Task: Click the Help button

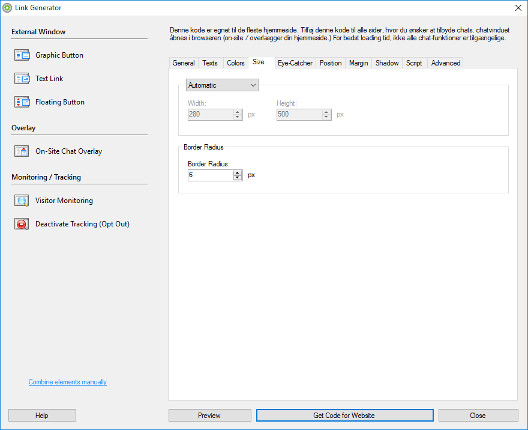Action: click(42, 415)
